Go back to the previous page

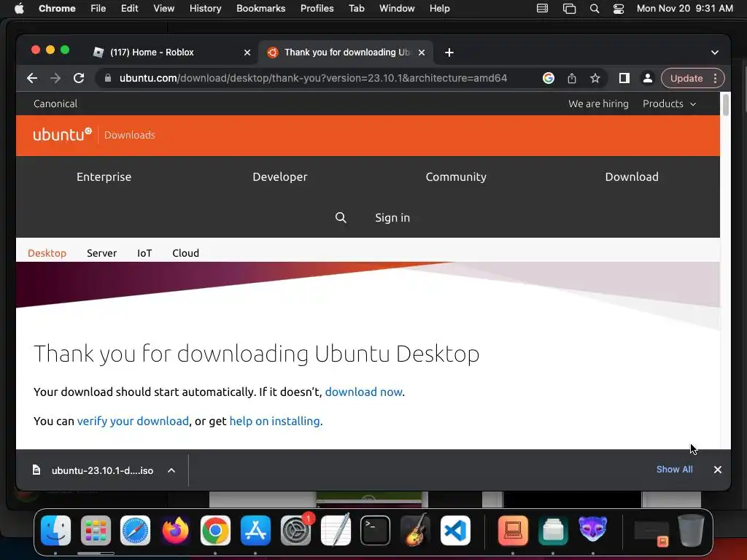coord(32,78)
